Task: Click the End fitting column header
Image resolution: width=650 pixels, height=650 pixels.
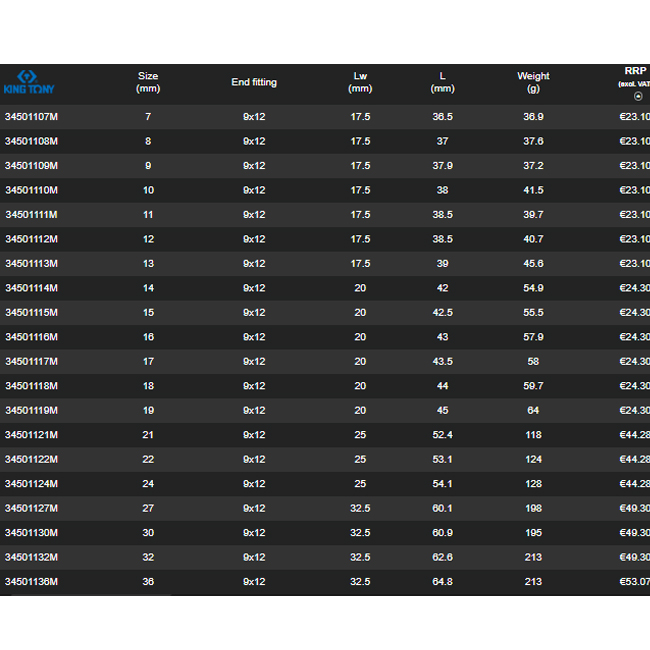Action: 254,82
